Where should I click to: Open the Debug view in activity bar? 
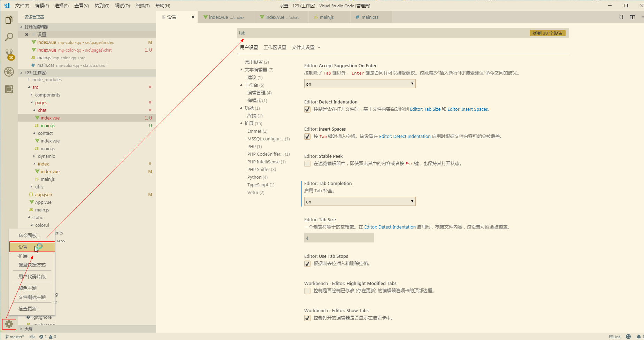click(x=9, y=72)
